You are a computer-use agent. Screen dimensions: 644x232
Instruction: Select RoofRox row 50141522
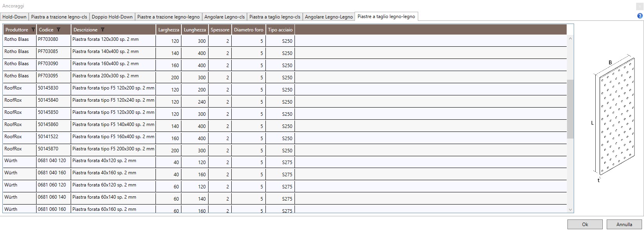coord(285,138)
